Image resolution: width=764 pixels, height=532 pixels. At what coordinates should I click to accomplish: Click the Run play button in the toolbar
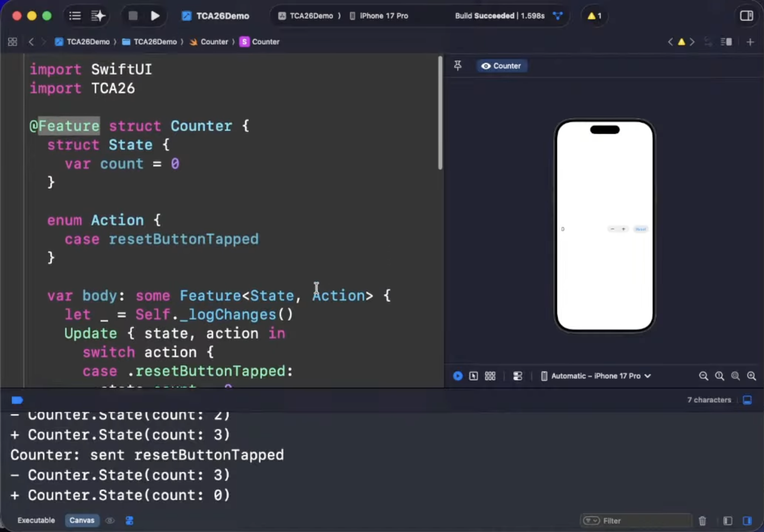[x=155, y=16]
